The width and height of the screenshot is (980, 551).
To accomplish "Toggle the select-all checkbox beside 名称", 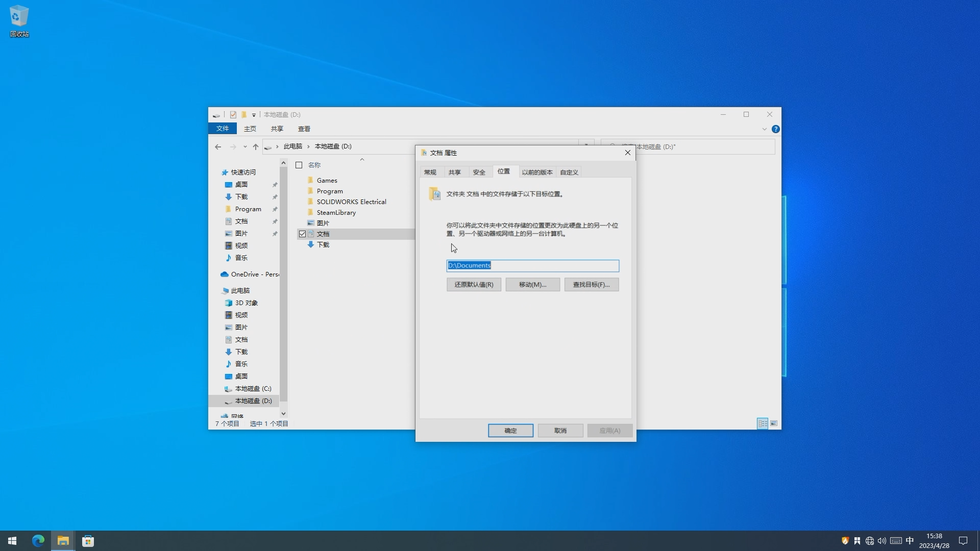I will click(x=299, y=165).
